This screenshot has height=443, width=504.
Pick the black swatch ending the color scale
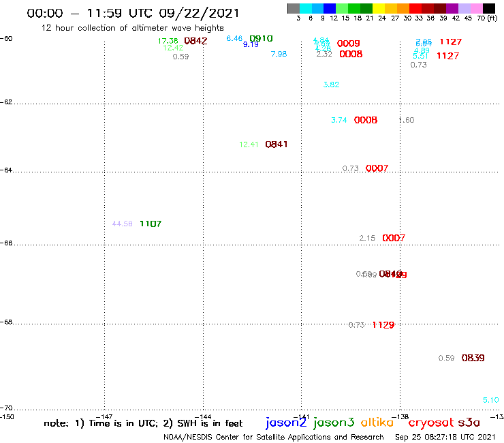click(x=488, y=8)
